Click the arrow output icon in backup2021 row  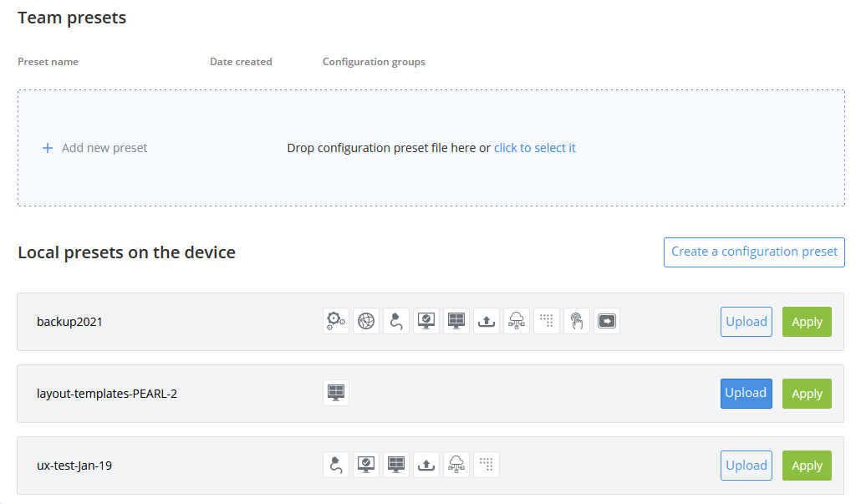pyautogui.click(x=607, y=321)
